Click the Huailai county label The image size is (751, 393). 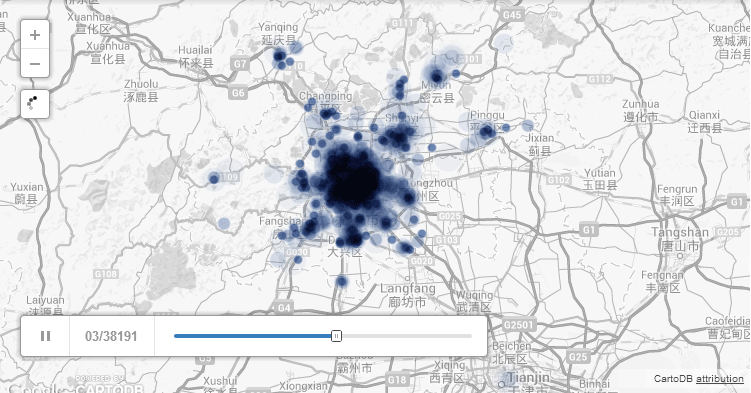click(195, 56)
